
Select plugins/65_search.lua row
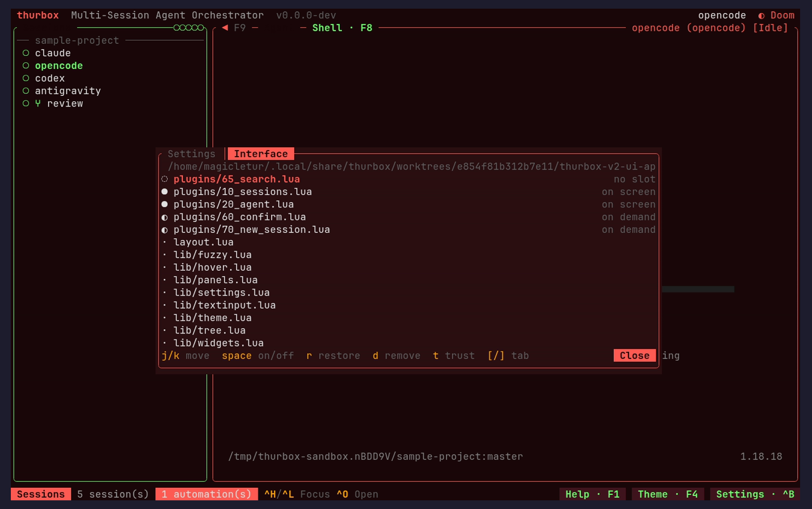pos(409,179)
